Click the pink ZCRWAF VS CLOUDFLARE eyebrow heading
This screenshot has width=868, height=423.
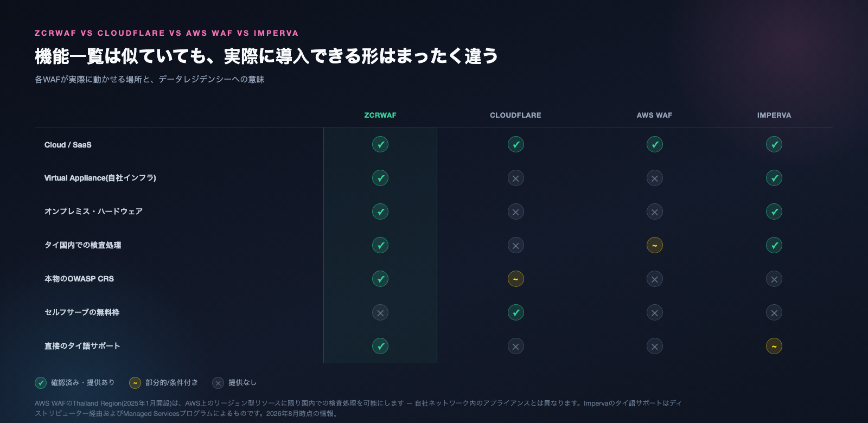click(167, 33)
